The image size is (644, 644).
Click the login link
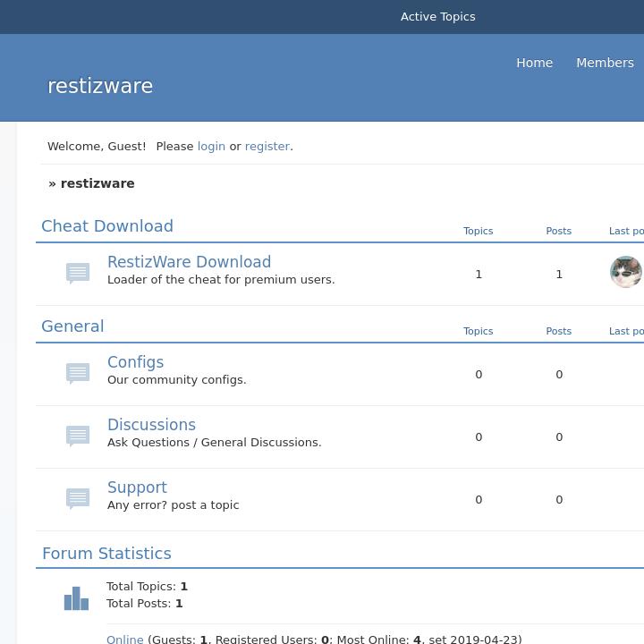211,146
